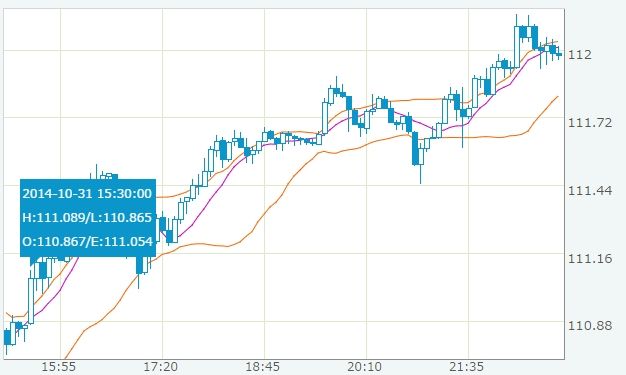626x375 pixels.
Task: Click the 110.88 price axis label
Action: pyautogui.click(x=590, y=326)
